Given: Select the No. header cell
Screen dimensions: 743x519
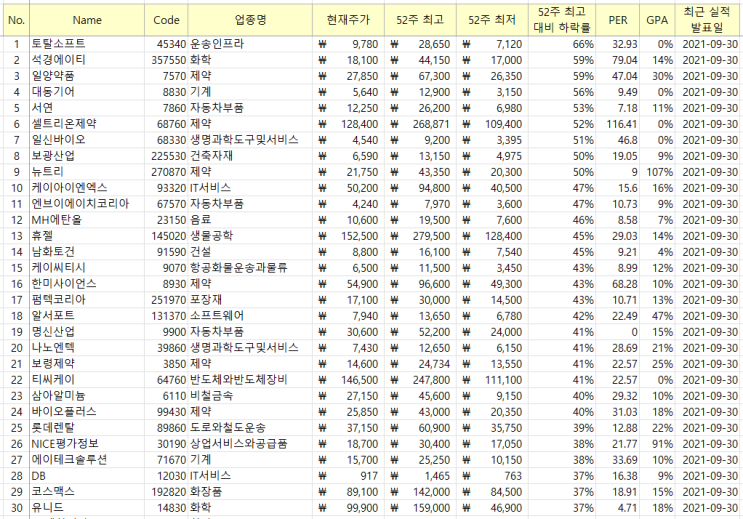Looking at the screenshot, I should coord(16,20).
